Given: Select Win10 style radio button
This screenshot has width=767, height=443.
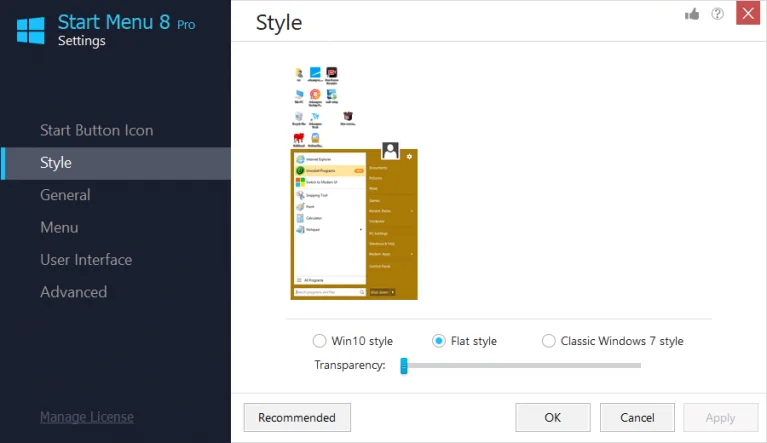Looking at the screenshot, I should [x=319, y=341].
